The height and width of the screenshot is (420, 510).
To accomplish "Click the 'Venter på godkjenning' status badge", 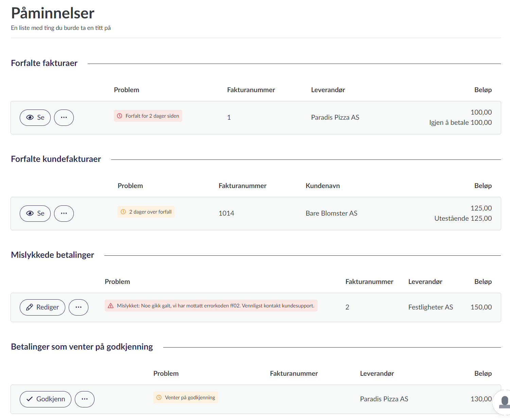I will pos(186,398).
